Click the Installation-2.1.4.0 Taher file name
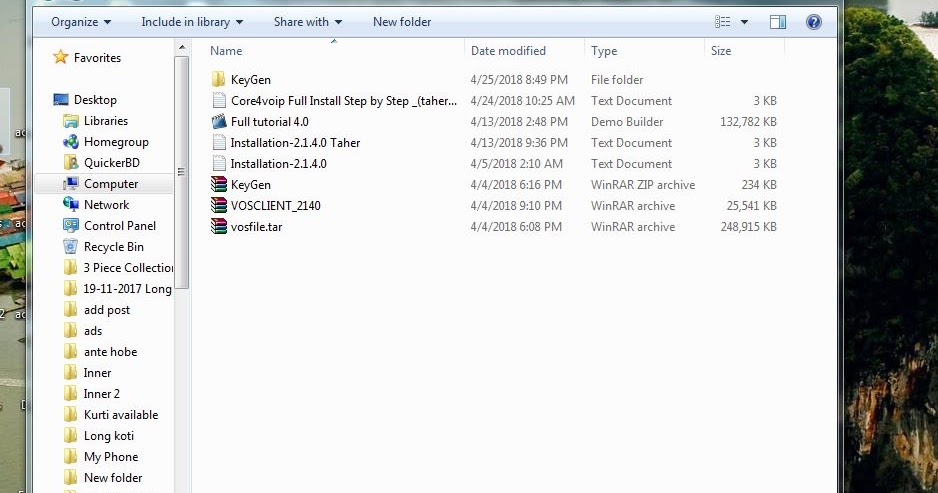 [x=295, y=142]
